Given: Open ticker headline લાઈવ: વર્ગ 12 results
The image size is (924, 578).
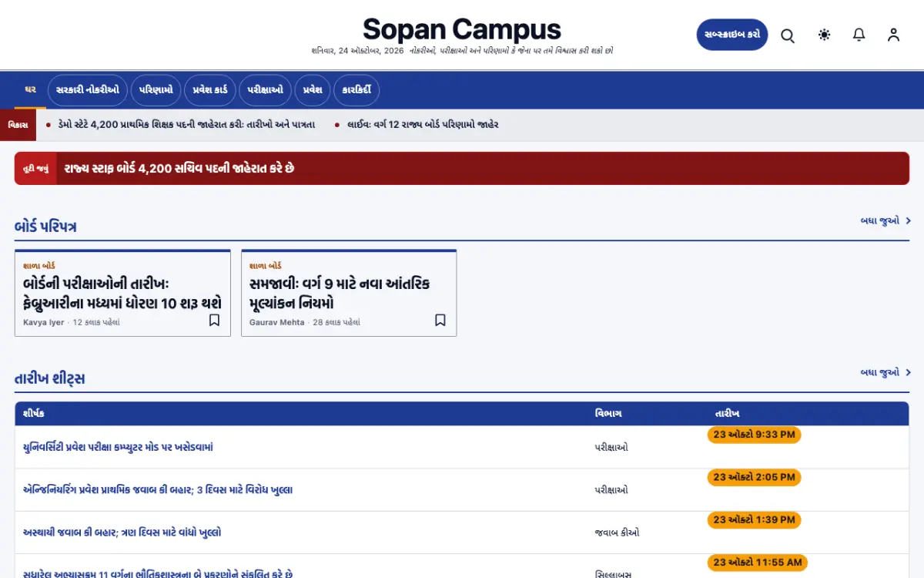Looking at the screenshot, I should [x=423, y=124].
